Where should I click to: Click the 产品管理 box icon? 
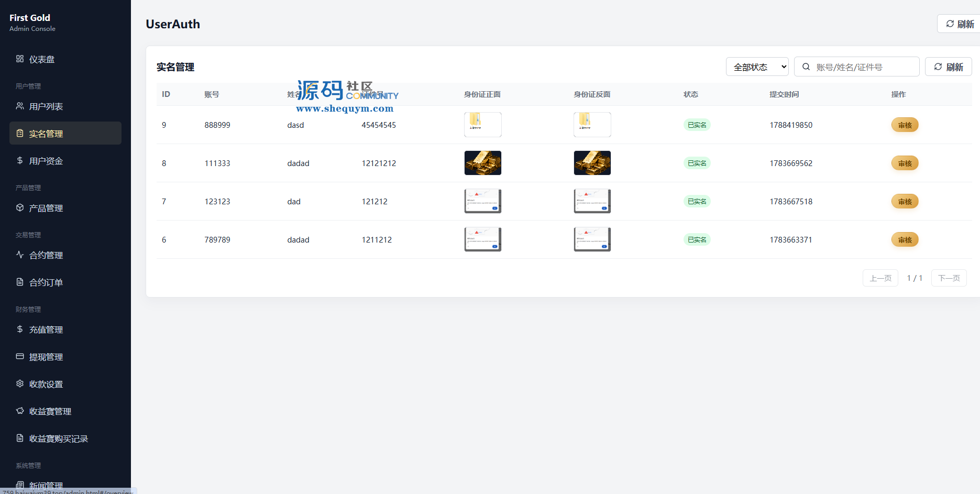tap(20, 207)
